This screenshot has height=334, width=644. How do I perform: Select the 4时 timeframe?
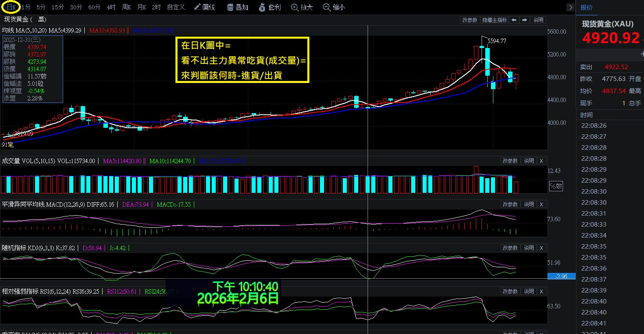tap(111, 7)
